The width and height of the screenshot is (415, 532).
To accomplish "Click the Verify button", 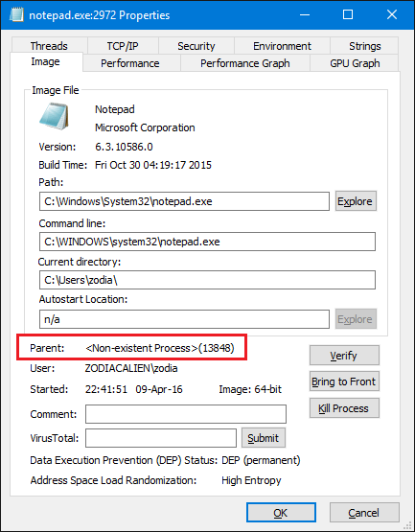I will pos(344,356).
